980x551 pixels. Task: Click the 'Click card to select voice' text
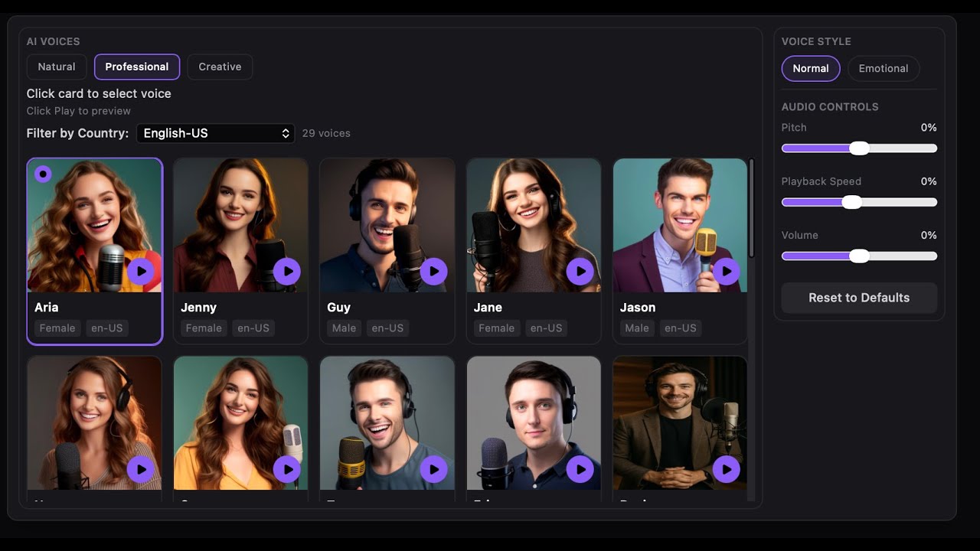pyautogui.click(x=99, y=93)
